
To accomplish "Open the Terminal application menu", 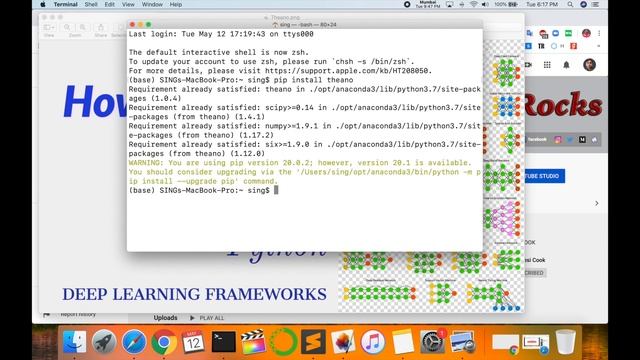I will (x=65, y=4).
